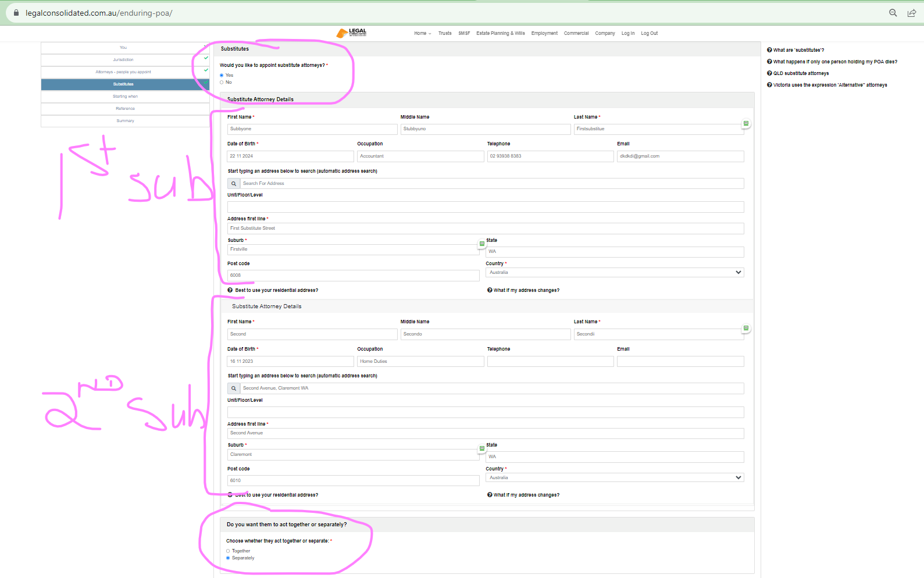Click green icon beside Firstville suburb

482,243
